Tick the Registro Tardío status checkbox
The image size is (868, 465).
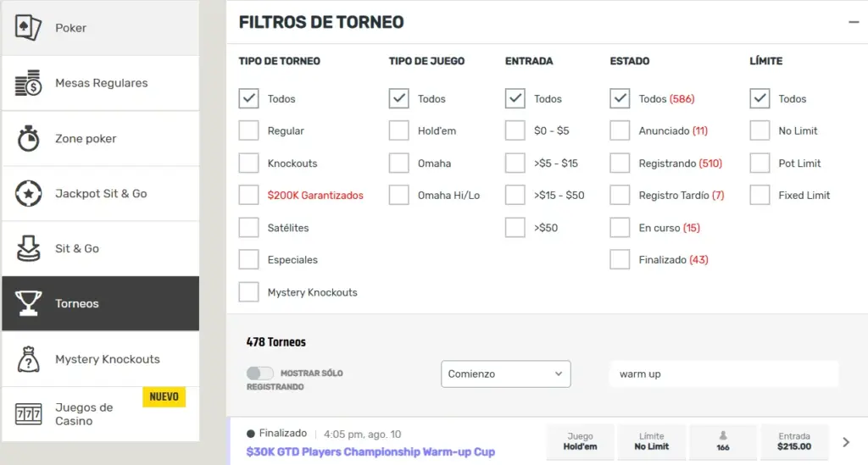tap(620, 195)
